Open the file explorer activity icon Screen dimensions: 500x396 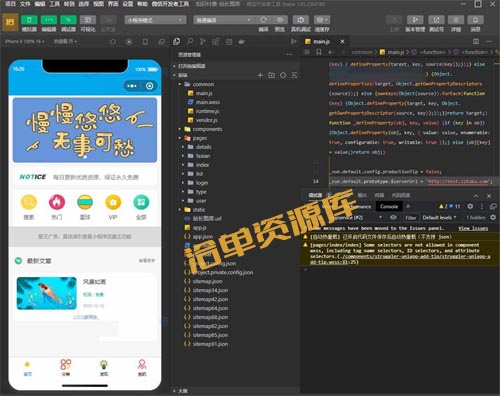[177, 42]
